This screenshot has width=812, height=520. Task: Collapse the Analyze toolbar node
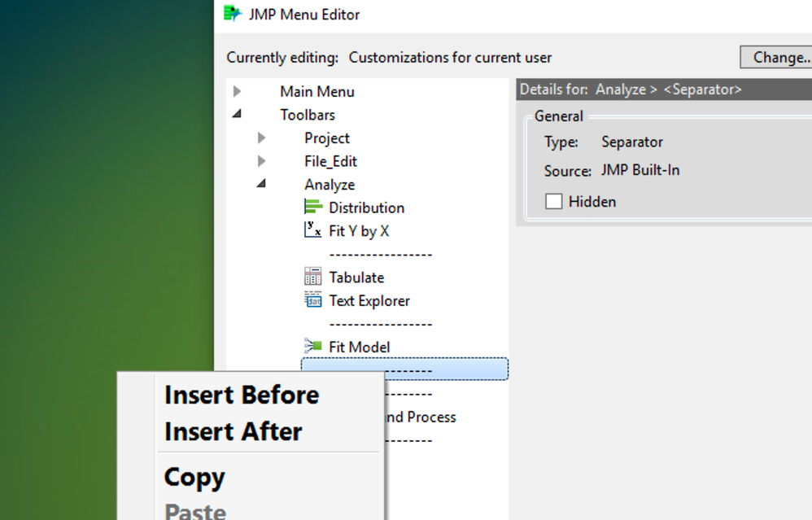pyautogui.click(x=261, y=183)
